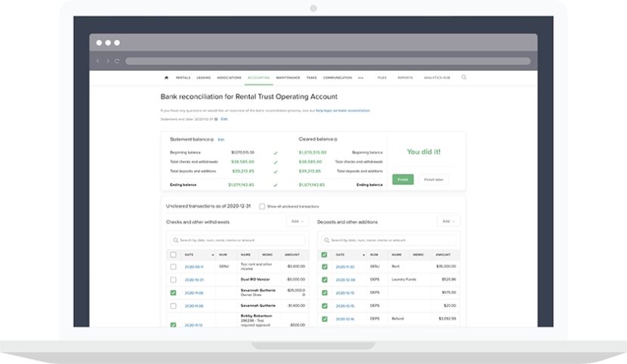Open the Accounting tab
The height and width of the screenshot is (364, 627).
[x=258, y=78]
